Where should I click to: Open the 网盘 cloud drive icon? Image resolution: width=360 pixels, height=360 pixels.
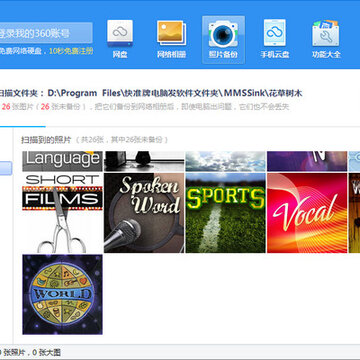click(120, 40)
